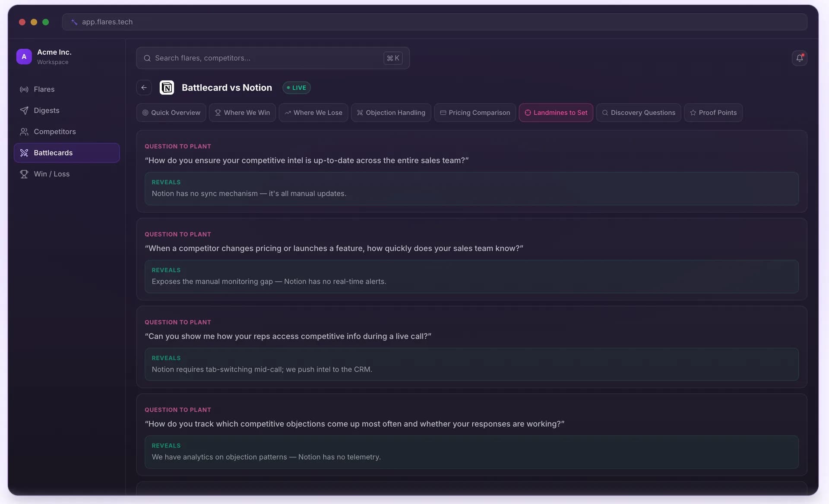Click the question about competitor pricing changes
This screenshot has height=504, width=829.
[x=334, y=249]
